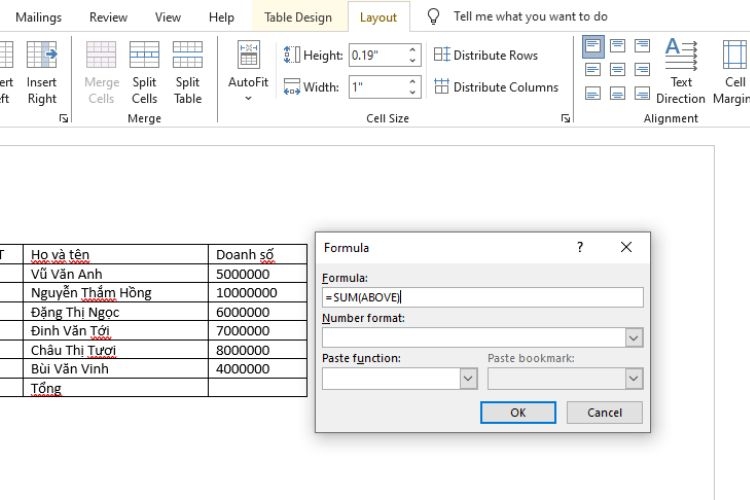Increase row Height with up spinner
Viewport: 750px width, 500px height.
pyautogui.click(x=412, y=50)
